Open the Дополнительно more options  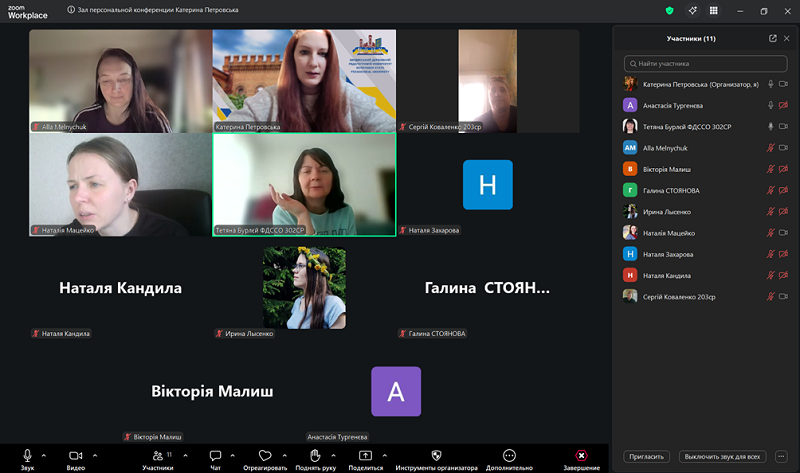pyautogui.click(x=509, y=458)
